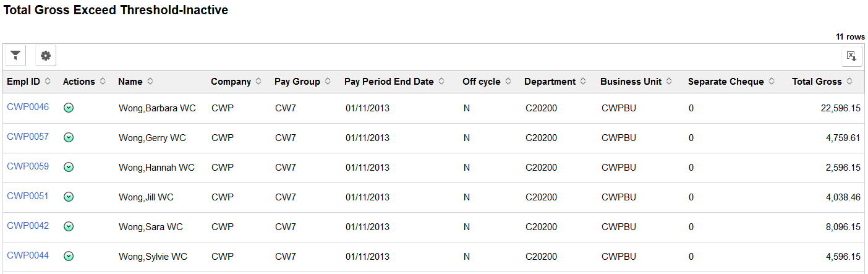The image size is (868, 274).
Task: Click Actions icon for Wong,Sara WC
Action: click(69, 227)
